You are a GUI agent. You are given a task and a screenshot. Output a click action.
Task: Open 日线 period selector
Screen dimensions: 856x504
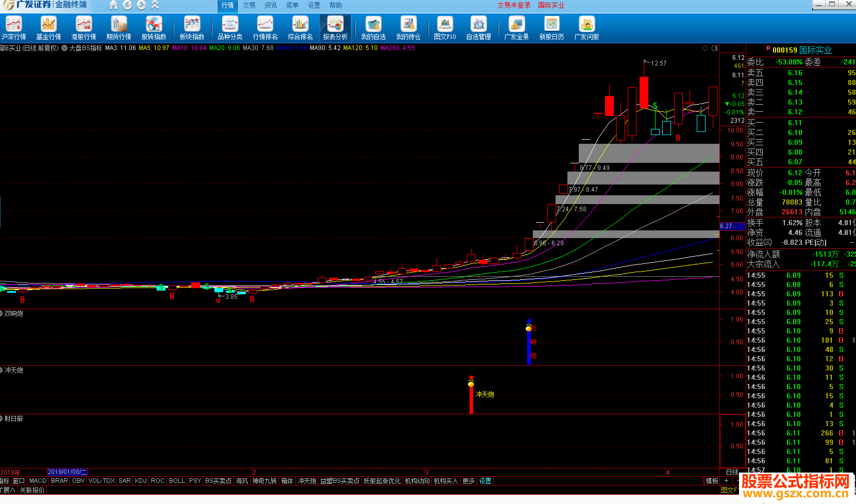732,472
